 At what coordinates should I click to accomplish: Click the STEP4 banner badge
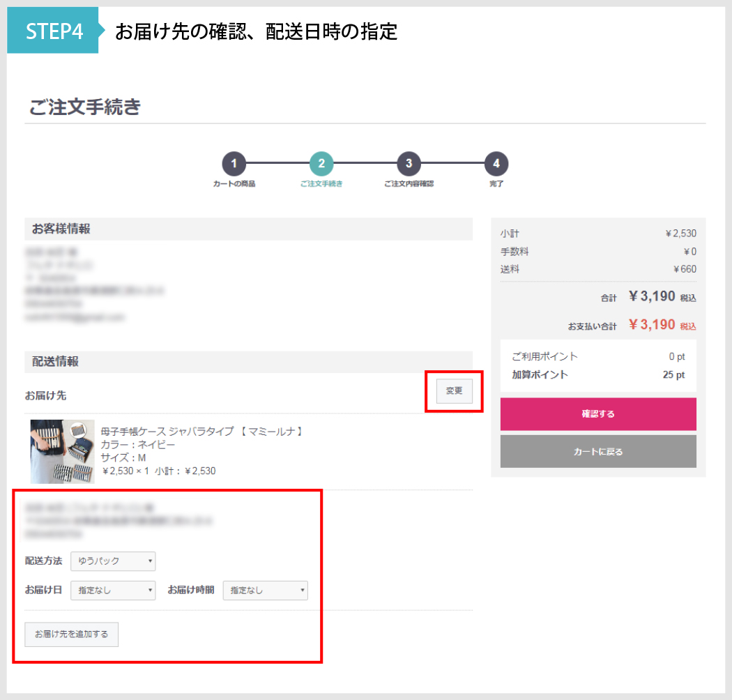(x=54, y=31)
